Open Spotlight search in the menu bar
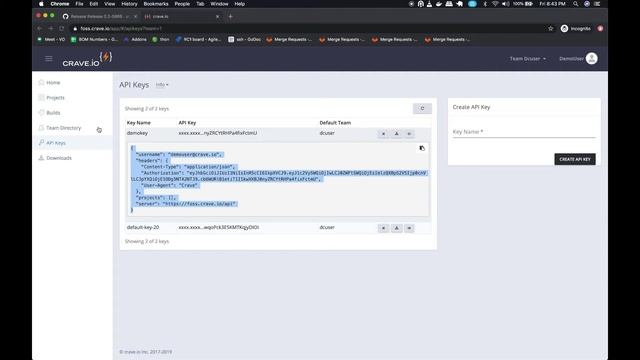Screen dimensions: 640x360 click(x=576, y=4)
